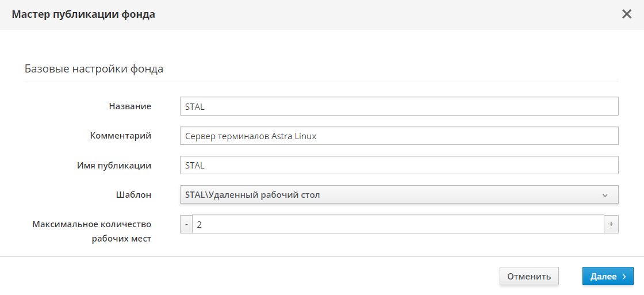Click the STAL\Удаленный рабочий стол template value
The width and height of the screenshot is (644, 295).
pyautogui.click(x=252, y=195)
